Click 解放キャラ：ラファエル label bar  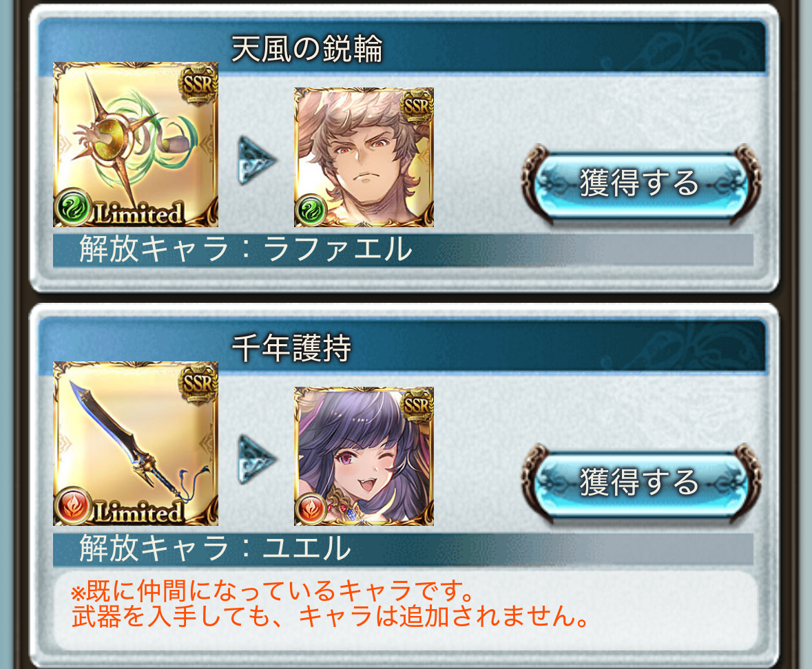coord(403,250)
